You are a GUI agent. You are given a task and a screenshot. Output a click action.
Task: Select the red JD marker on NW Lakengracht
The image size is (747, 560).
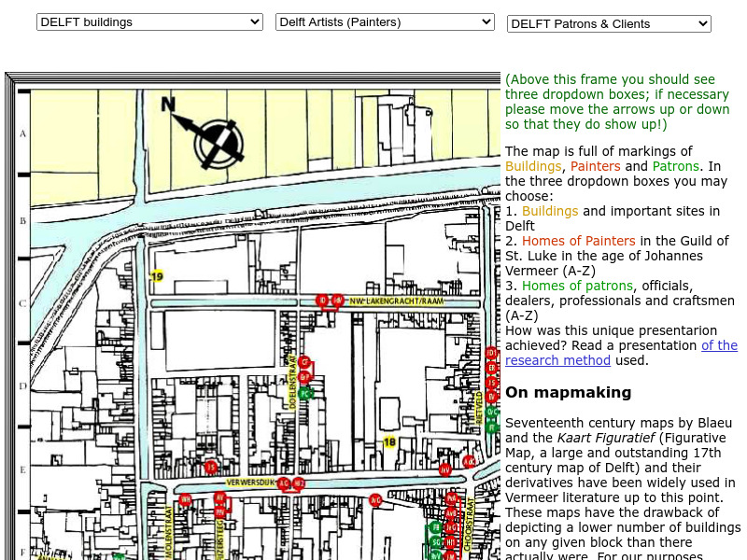(322, 301)
